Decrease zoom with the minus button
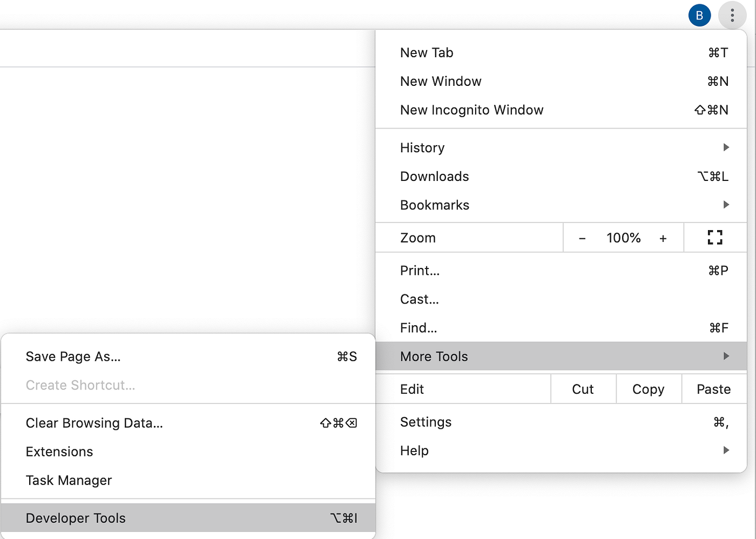The height and width of the screenshot is (539, 756). (582, 238)
